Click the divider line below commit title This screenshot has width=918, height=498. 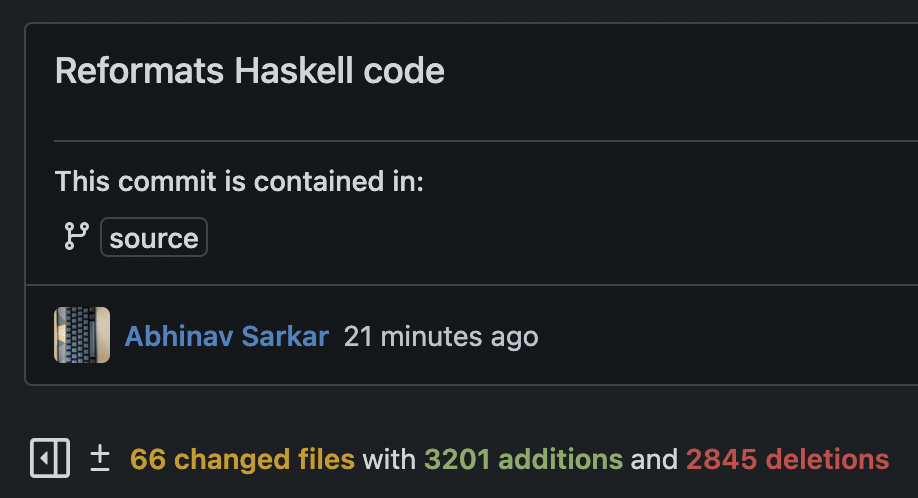(480, 141)
